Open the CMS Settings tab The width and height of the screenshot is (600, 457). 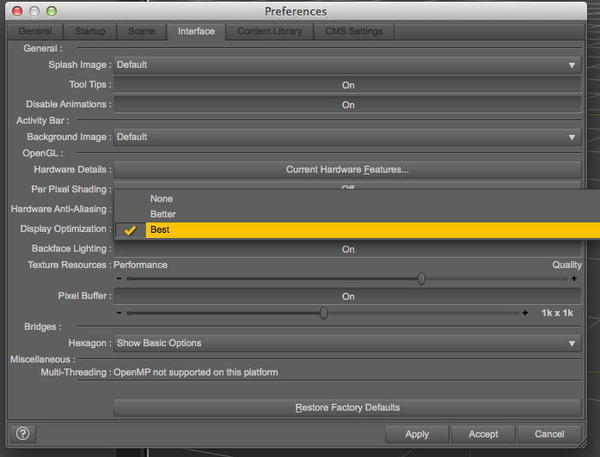pos(354,31)
